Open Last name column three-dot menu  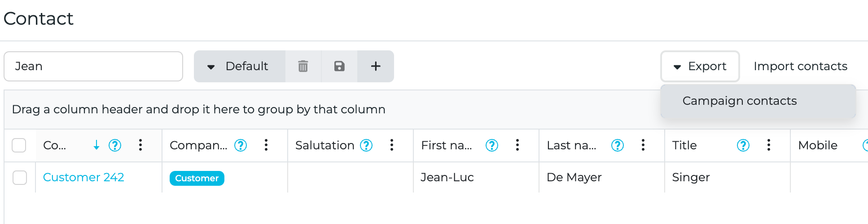click(643, 145)
